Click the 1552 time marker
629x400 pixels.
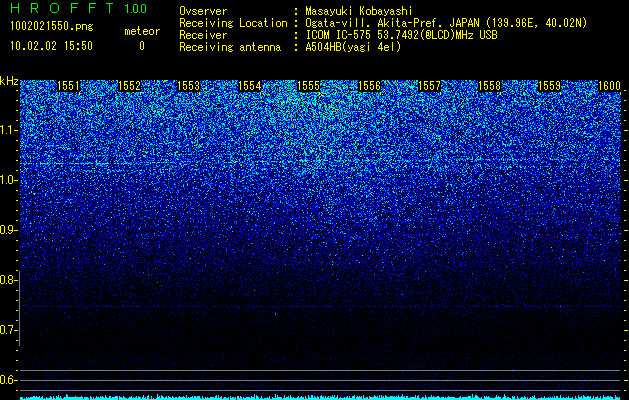130,86
